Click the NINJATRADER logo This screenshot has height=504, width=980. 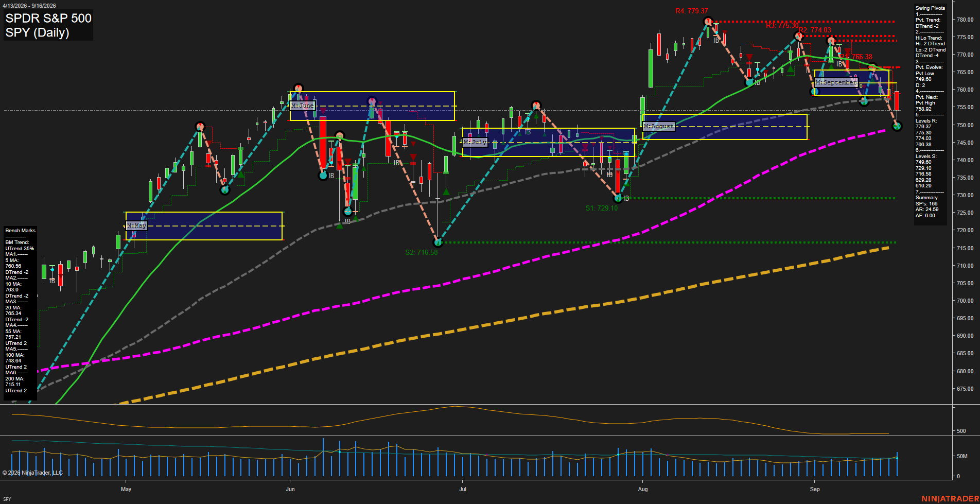(x=950, y=499)
